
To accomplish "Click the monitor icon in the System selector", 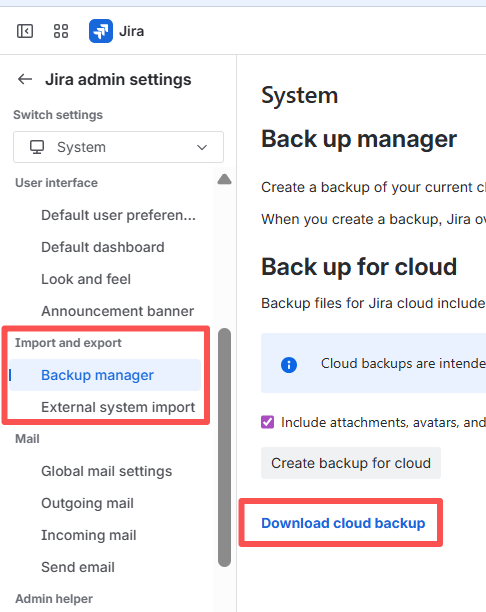I will 37,147.
